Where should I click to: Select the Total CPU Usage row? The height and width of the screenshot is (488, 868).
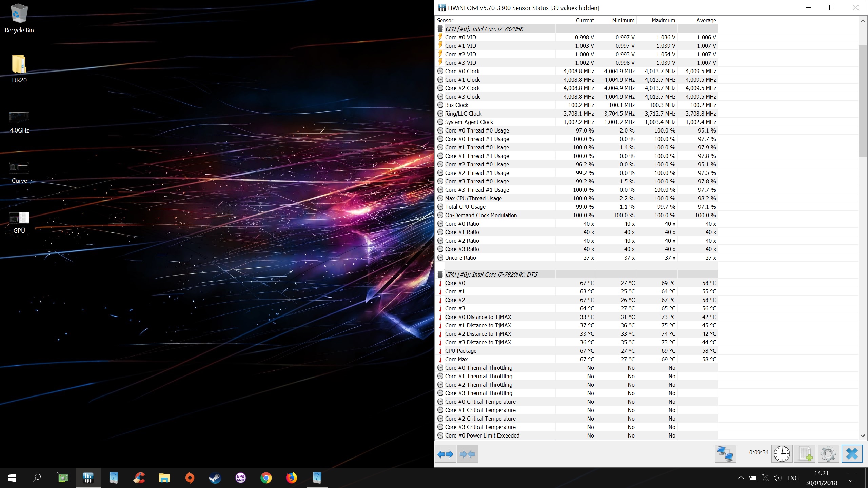coord(576,207)
